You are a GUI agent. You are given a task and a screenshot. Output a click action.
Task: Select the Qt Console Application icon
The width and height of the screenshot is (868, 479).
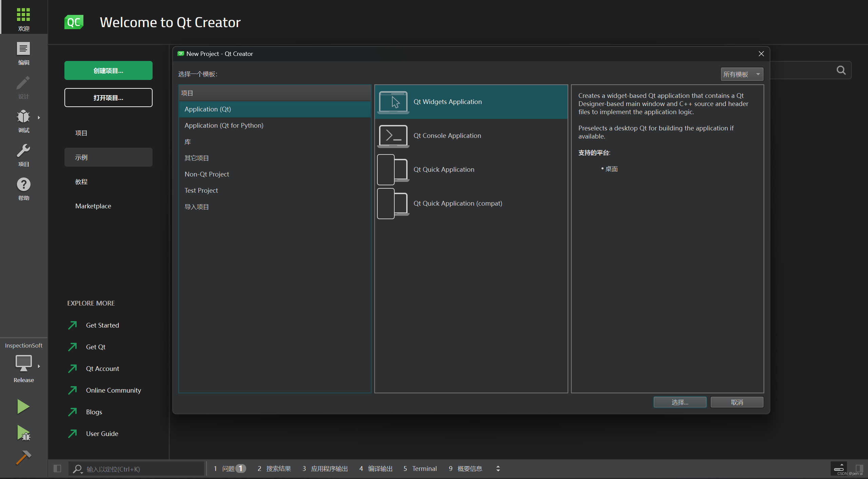coord(392,135)
